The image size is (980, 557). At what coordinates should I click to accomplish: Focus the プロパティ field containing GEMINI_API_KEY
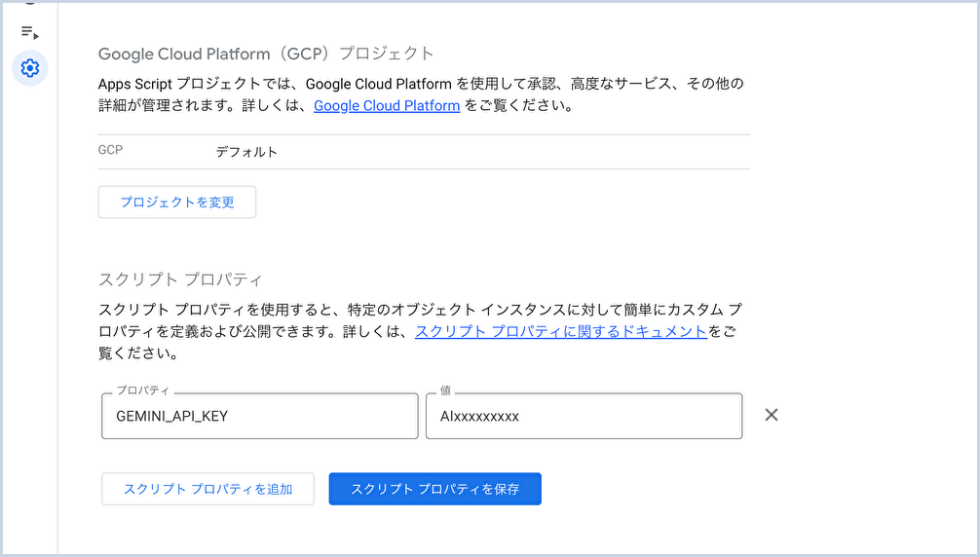[x=260, y=416]
